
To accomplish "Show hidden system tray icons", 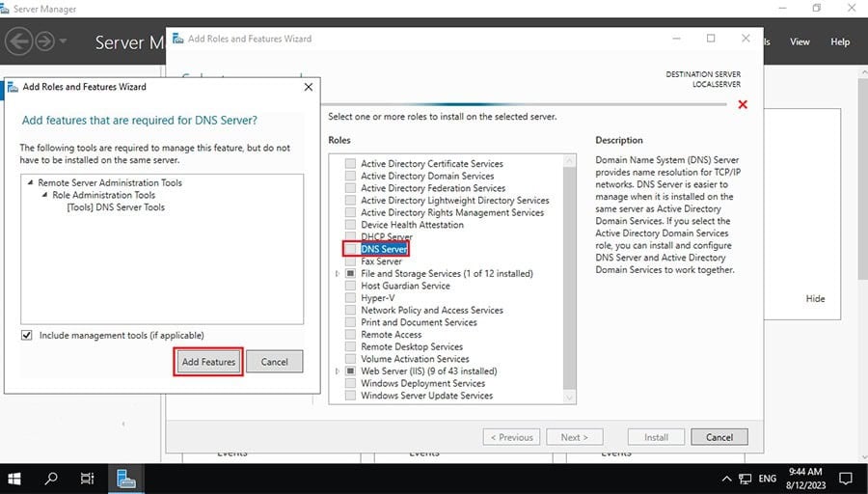I will 727,479.
